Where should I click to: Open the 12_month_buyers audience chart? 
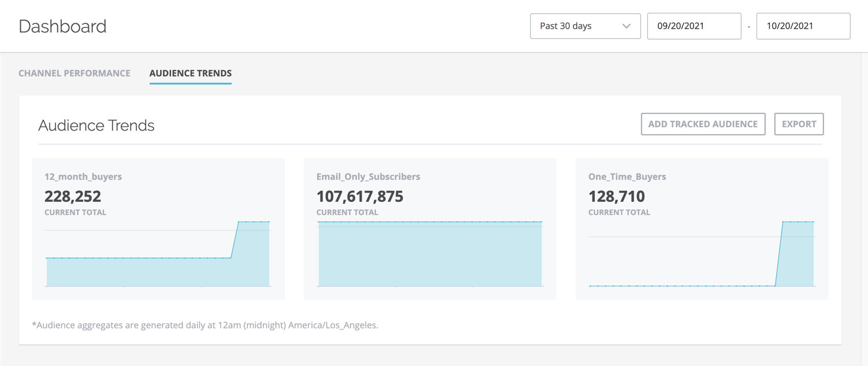click(x=158, y=254)
